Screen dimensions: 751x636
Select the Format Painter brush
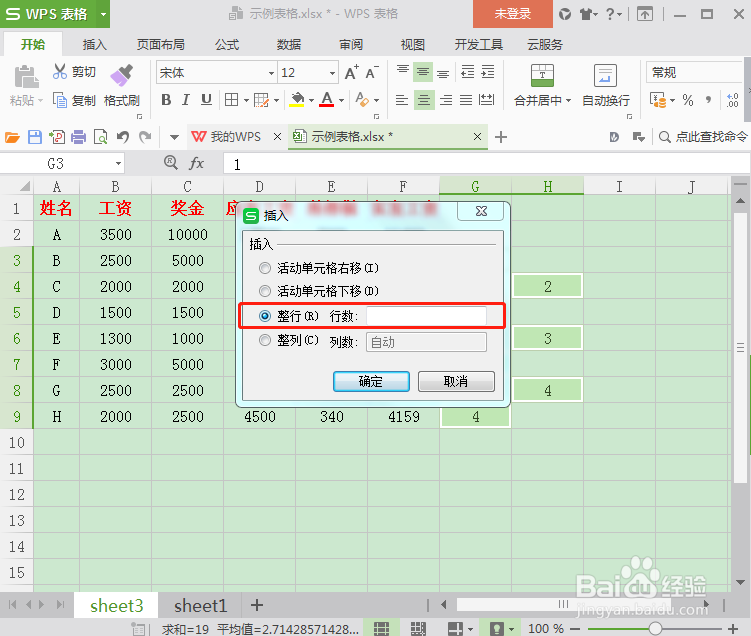(121, 75)
